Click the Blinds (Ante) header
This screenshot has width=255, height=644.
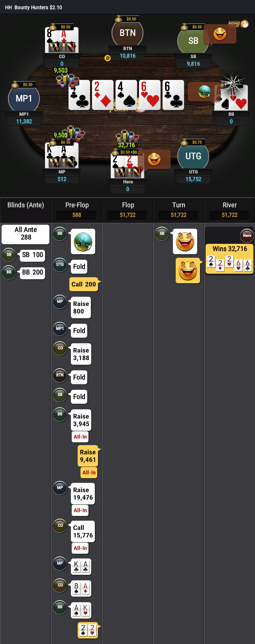(25, 205)
